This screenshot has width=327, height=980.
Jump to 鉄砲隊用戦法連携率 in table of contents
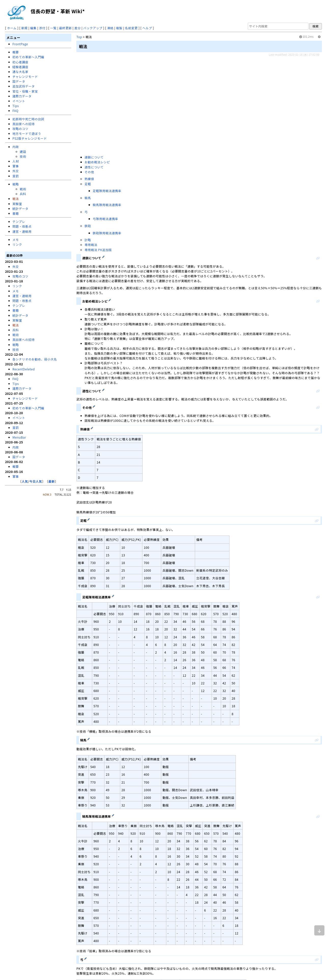point(107,233)
